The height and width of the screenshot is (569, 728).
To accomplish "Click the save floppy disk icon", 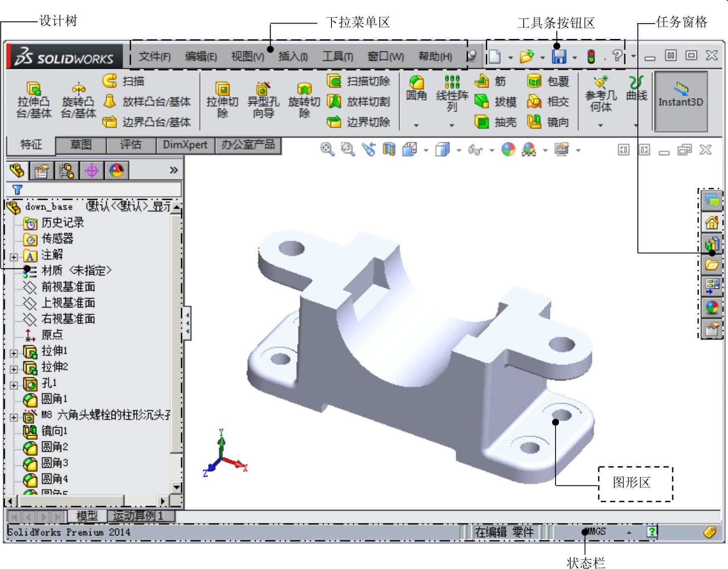I will pos(558,56).
